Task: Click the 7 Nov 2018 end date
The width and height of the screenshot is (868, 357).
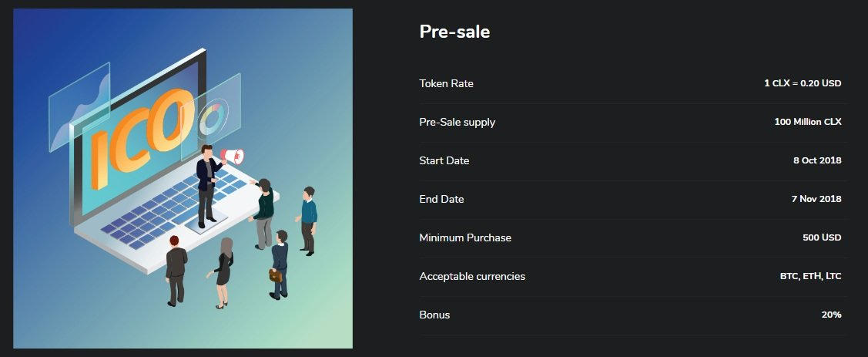Action: 816,198
